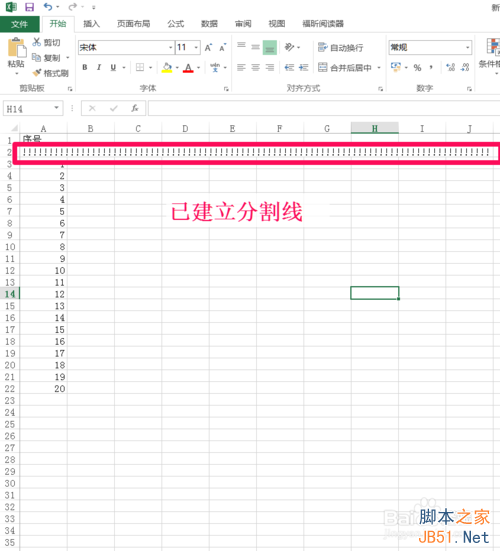Open the Merge and Center dropdown arrow
The width and height of the screenshot is (500, 551).
(379, 67)
